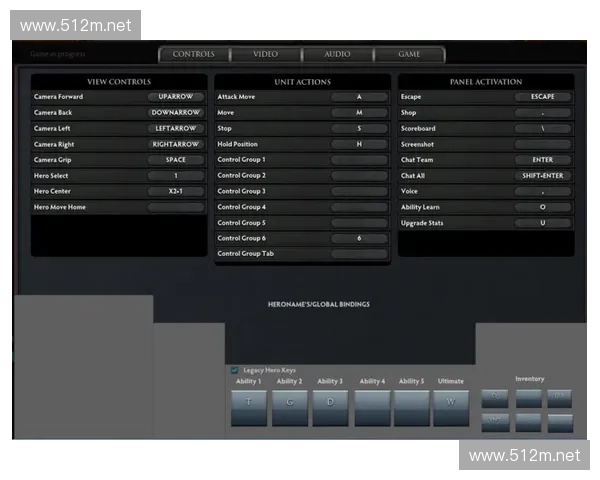Click the Chat All SHIFT-ENTER binding

point(543,176)
